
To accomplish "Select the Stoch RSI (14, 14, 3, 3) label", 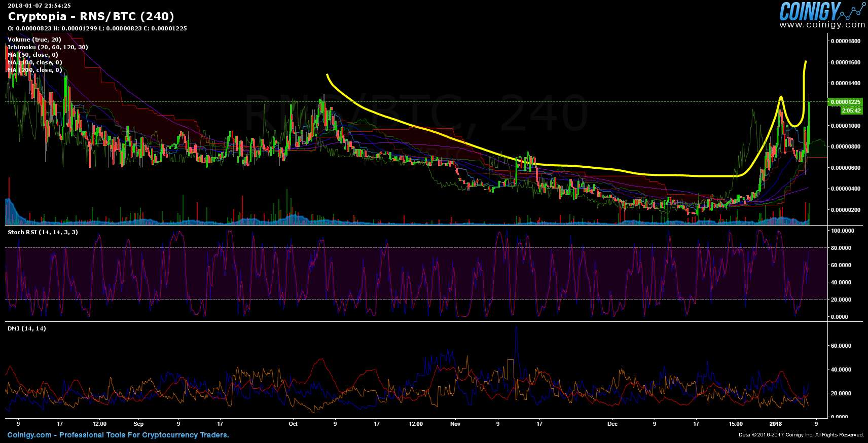I will tap(43, 232).
